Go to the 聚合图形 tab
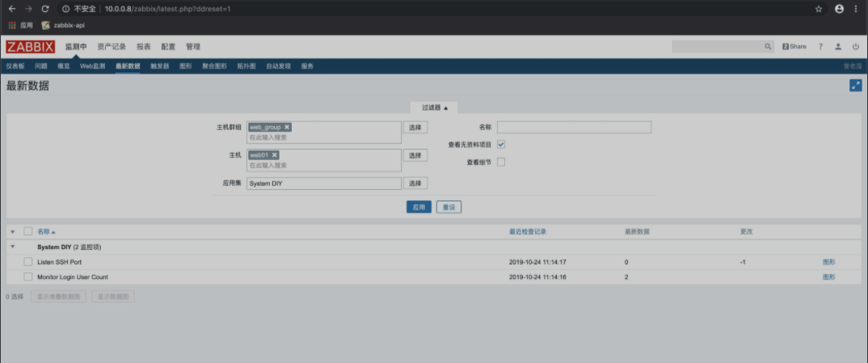Image resolution: width=868 pixels, height=363 pixels. [x=214, y=66]
